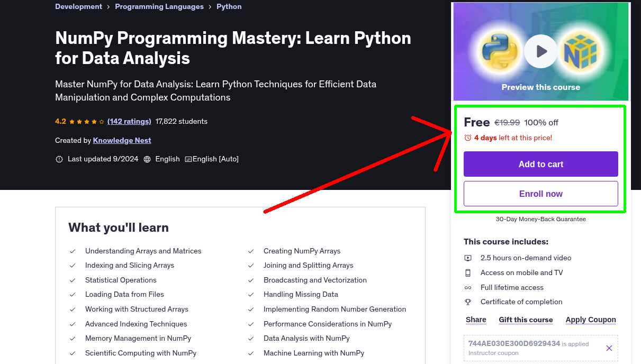
Task: Click the Preview this course label
Action: point(541,87)
